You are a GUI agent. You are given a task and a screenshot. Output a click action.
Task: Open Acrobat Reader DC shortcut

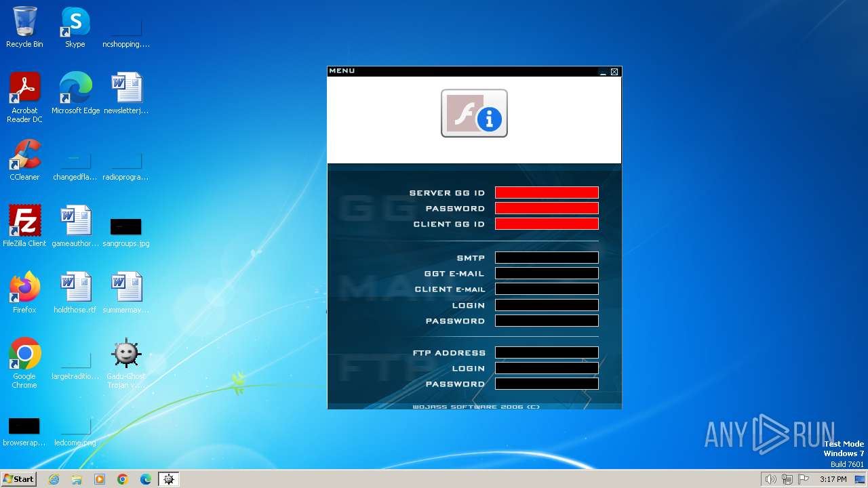pyautogui.click(x=24, y=98)
